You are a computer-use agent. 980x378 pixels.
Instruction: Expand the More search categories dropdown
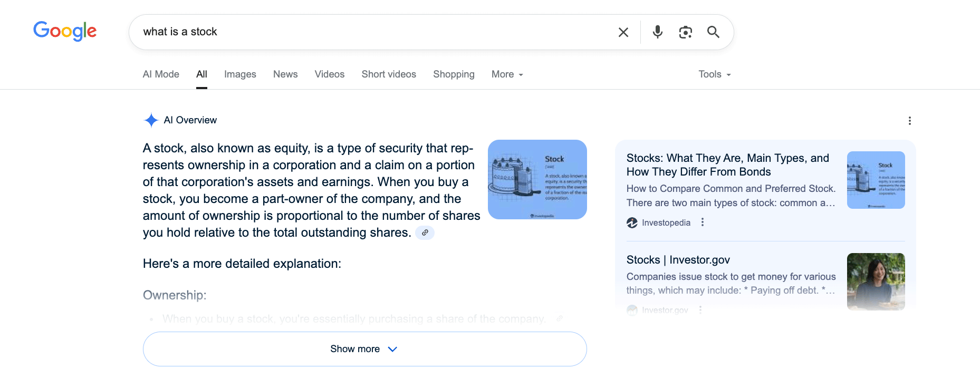pos(507,74)
